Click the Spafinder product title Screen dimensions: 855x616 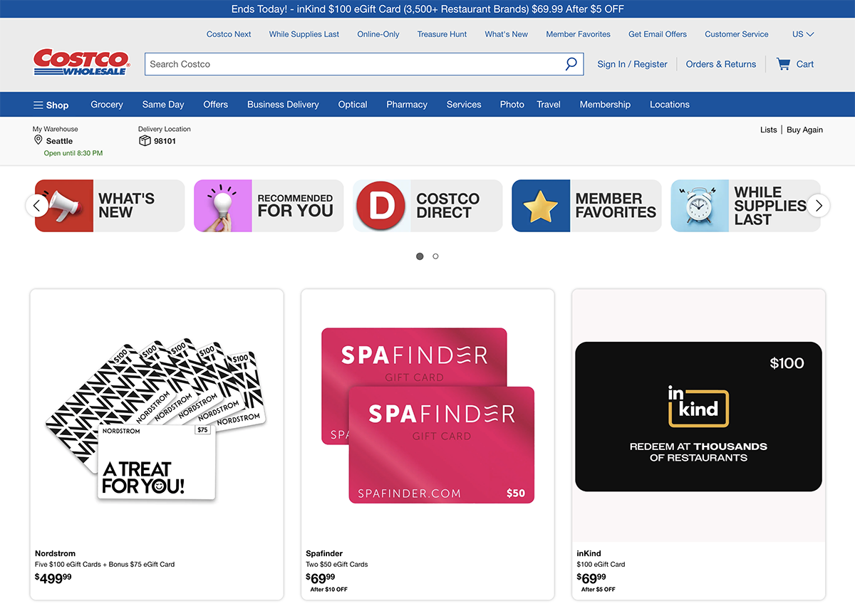click(324, 553)
